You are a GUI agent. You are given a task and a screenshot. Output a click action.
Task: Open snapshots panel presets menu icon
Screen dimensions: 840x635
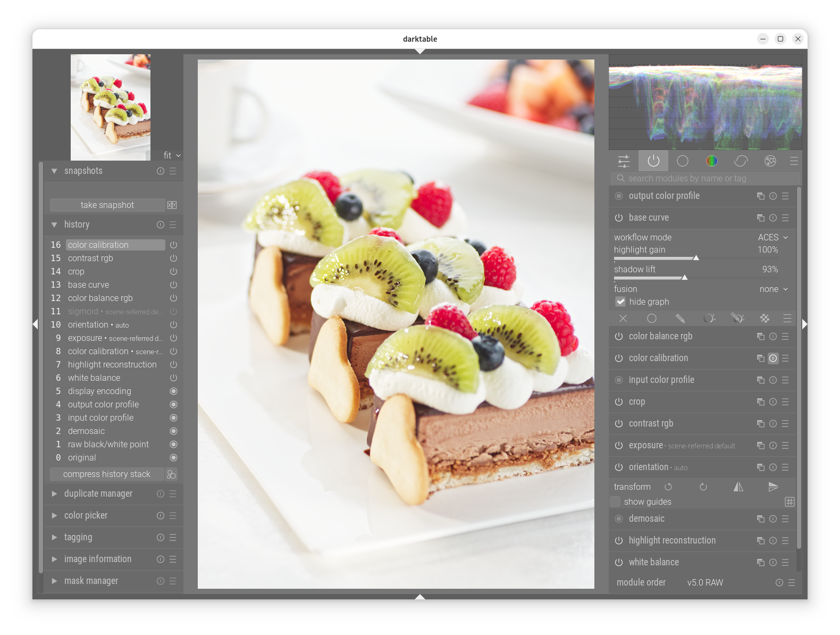click(x=173, y=171)
